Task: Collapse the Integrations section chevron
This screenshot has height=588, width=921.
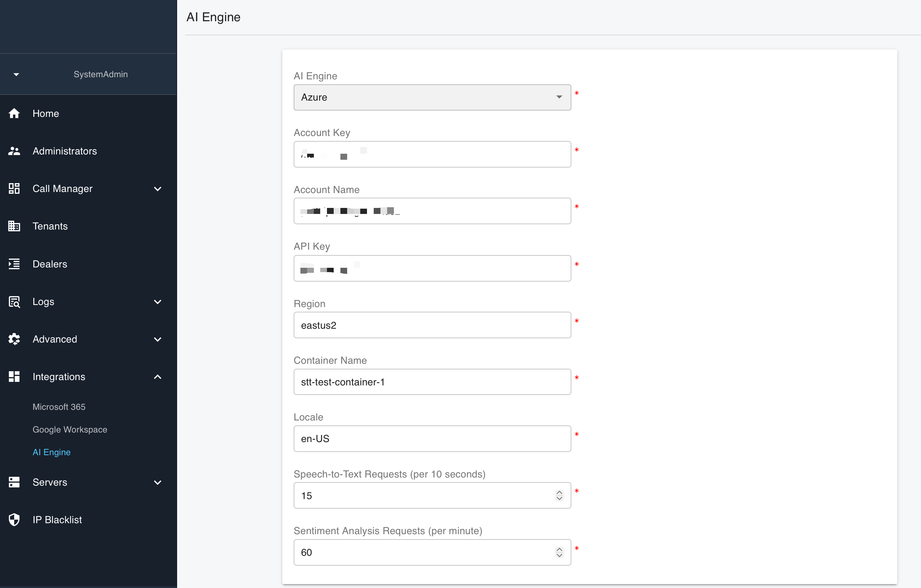Action: 158,377
